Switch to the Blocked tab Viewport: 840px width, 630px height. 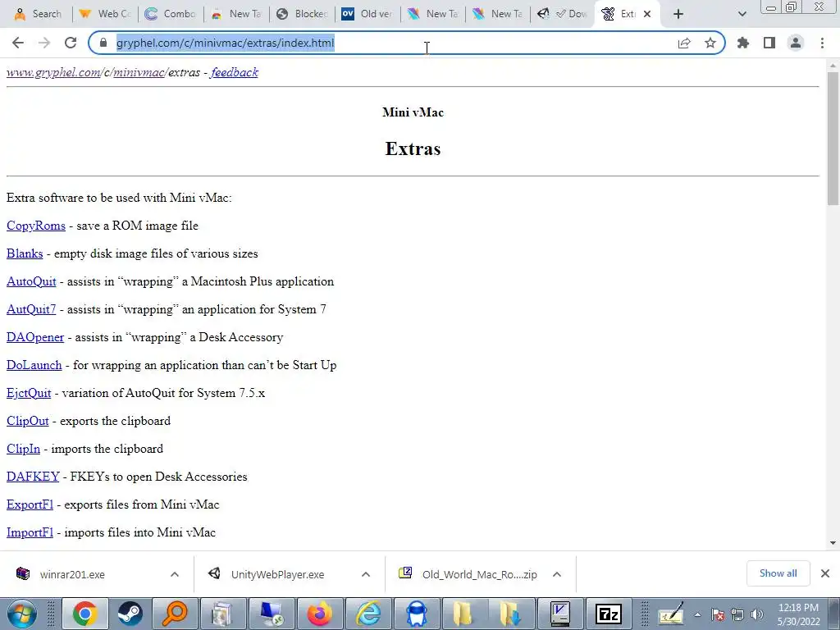click(x=302, y=14)
